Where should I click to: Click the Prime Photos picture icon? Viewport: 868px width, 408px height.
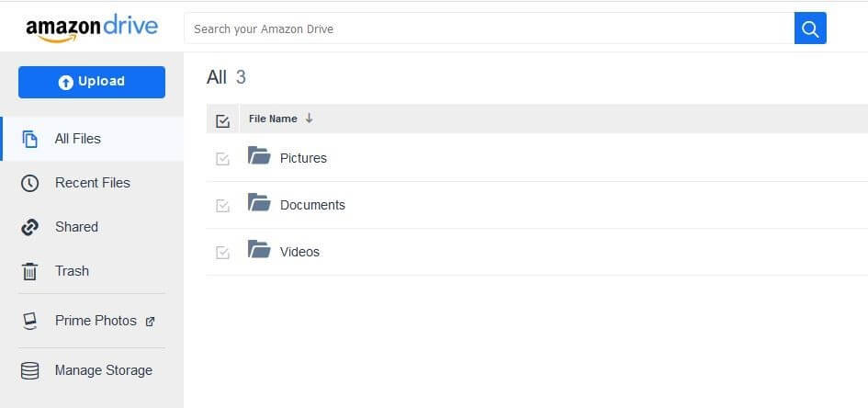click(30, 321)
